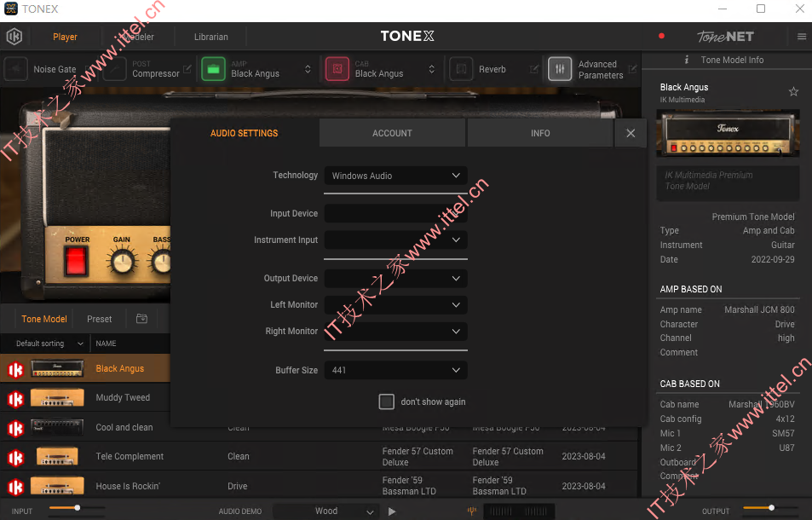This screenshot has height=520, width=812.
Task: Adjust the INPUT level slider
Action: pyautogui.click(x=77, y=508)
